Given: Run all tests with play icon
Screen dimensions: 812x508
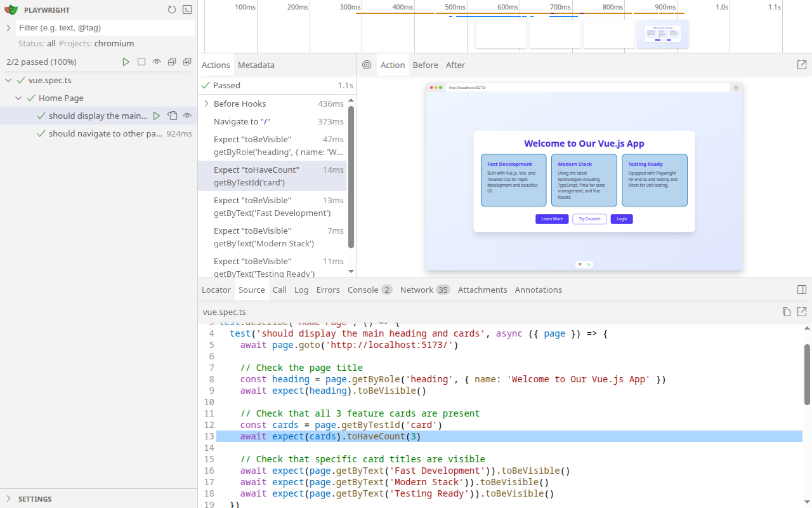Looking at the screenshot, I should click(126, 62).
